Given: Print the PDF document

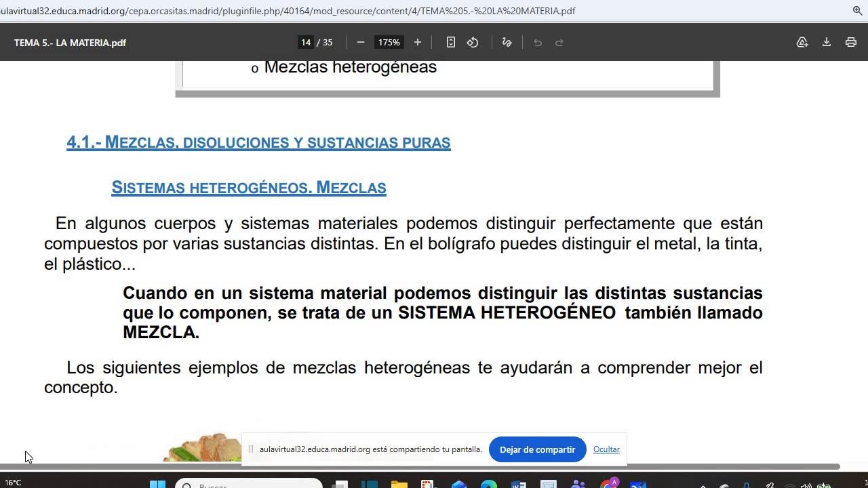Looking at the screenshot, I should tap(851, 42).
